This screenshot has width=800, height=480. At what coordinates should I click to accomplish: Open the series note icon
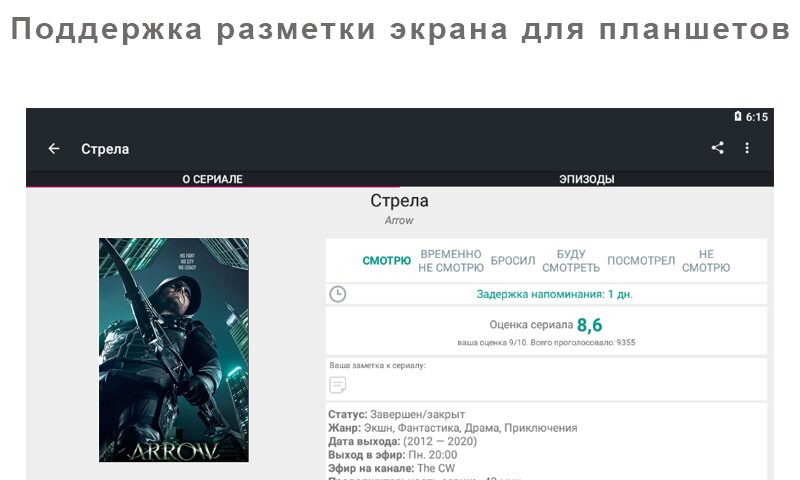338,385
